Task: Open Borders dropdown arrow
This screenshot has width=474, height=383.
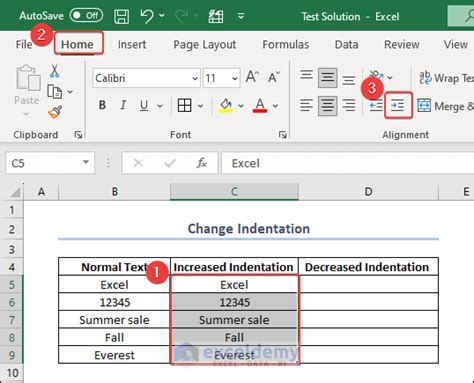Action: 200,106
